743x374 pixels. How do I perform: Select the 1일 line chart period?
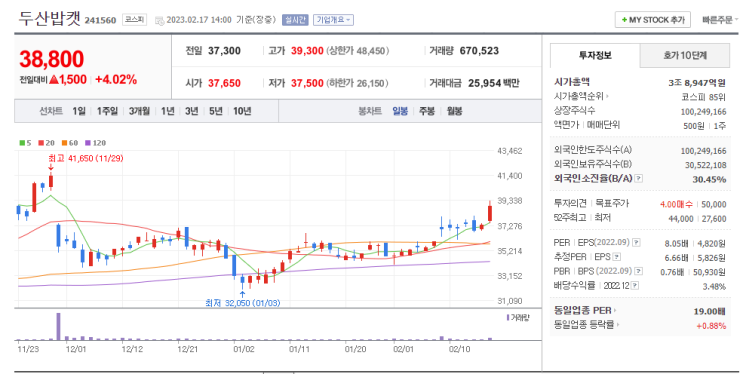pos(79,111)
